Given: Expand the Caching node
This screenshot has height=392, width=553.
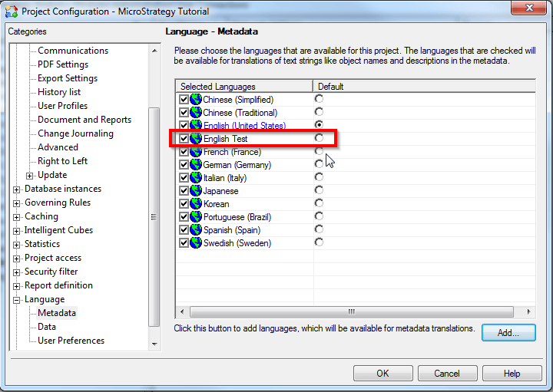Looking at the screenshot, I should (16, 217).
